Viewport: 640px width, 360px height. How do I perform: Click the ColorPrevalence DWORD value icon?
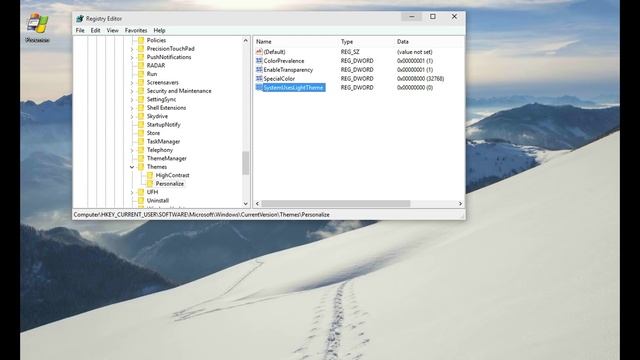pyautogui.click(x=259, y=61)
